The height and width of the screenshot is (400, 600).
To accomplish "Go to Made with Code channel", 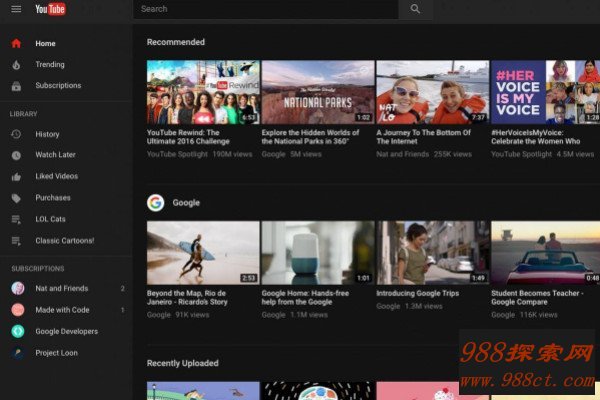I will (x=62, y=310).
